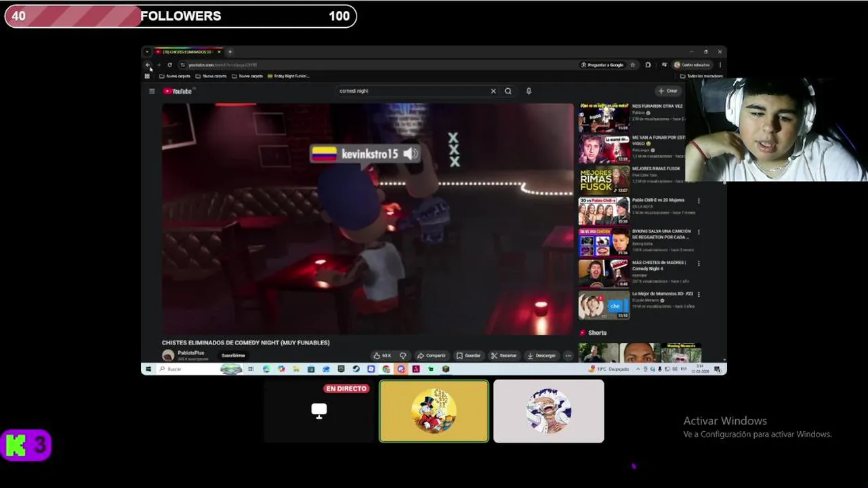Clip the video with Recortar
This screenshot has height=488, width=868.
(x=503, y=355)
